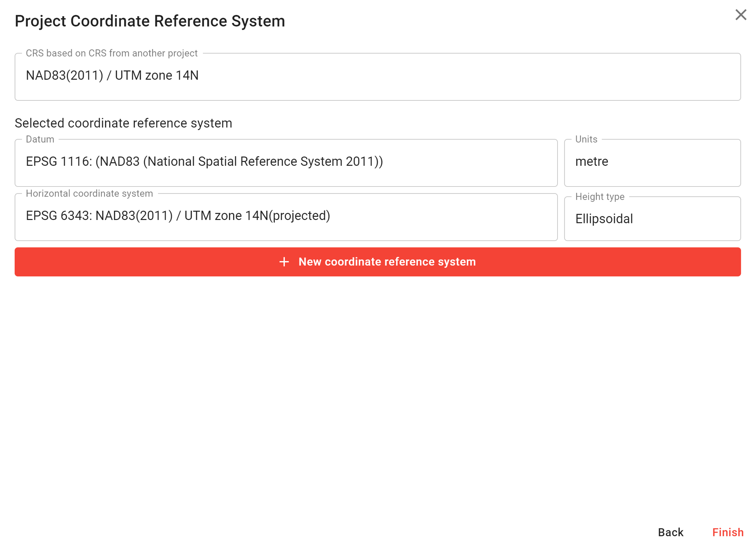
Task: Click the Project Coordinate Reference System title
Action: coord(150,21)
